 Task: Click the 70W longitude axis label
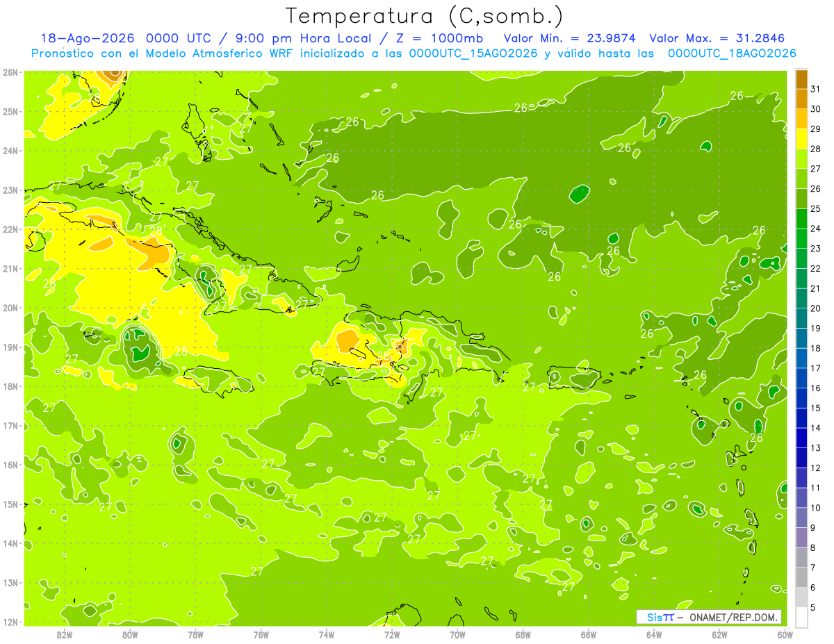[x=457, y=635]
